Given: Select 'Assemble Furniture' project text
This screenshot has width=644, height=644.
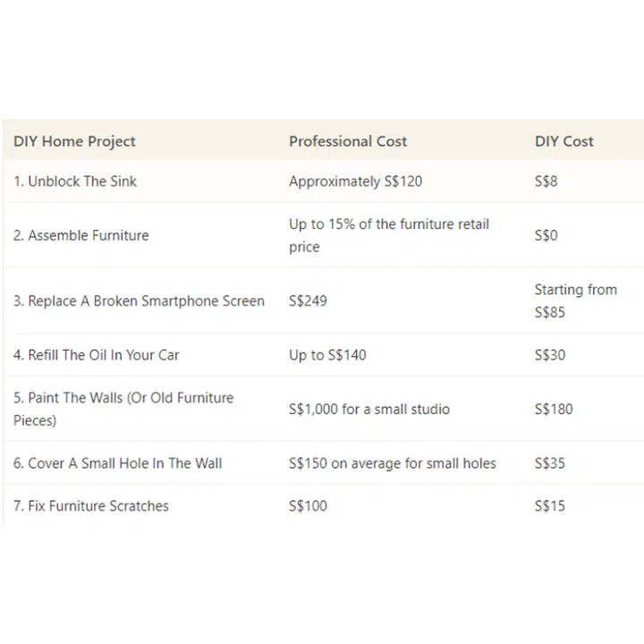Looking at the screenshot, I should click(x=80, y=235).
